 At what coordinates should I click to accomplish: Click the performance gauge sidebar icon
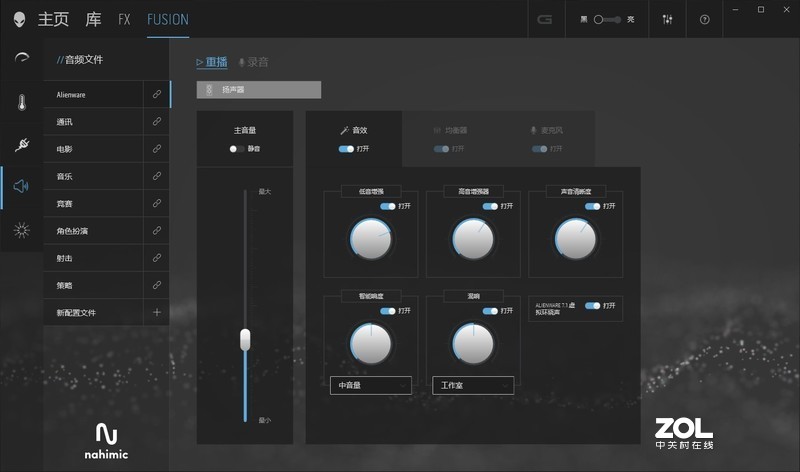pos(21,58)
